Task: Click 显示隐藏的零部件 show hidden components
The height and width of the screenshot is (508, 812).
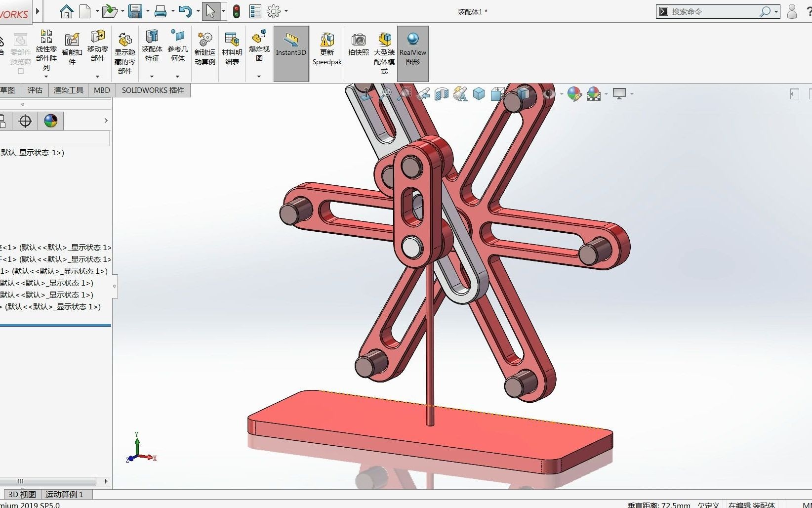Action: coord(125,53)
